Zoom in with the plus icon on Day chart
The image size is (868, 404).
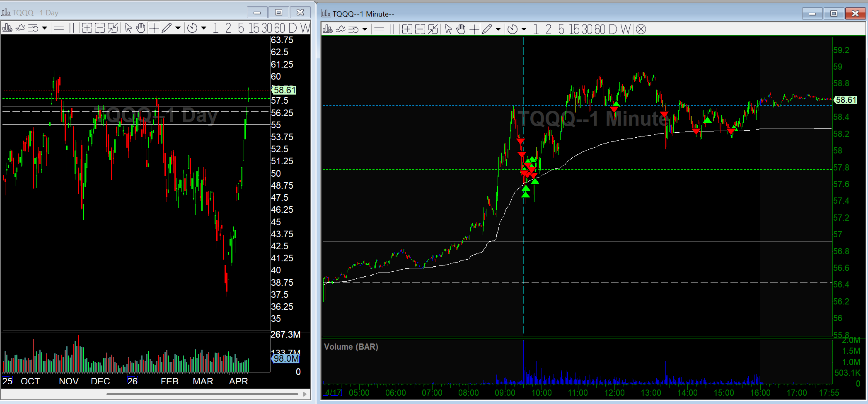(87, 28)
